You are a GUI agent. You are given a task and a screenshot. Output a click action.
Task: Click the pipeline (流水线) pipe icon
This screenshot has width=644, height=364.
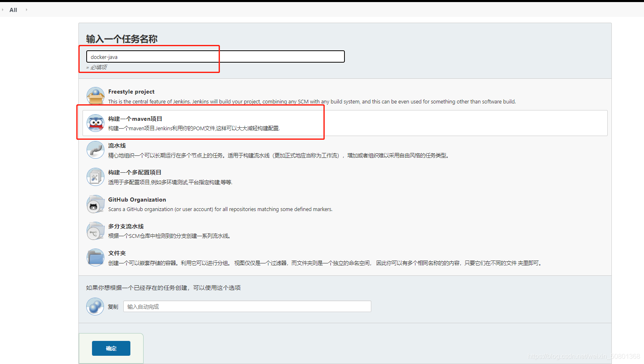pos(95,150)
